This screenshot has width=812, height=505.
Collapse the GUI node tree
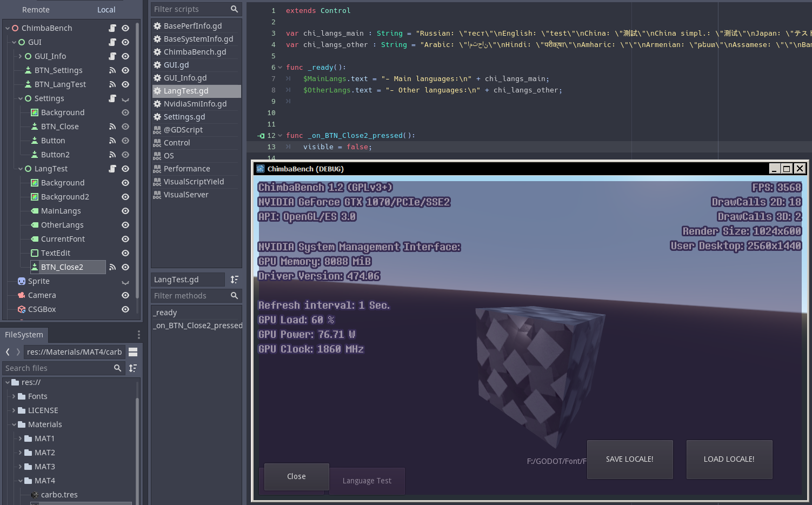click(x=14, y=42)
